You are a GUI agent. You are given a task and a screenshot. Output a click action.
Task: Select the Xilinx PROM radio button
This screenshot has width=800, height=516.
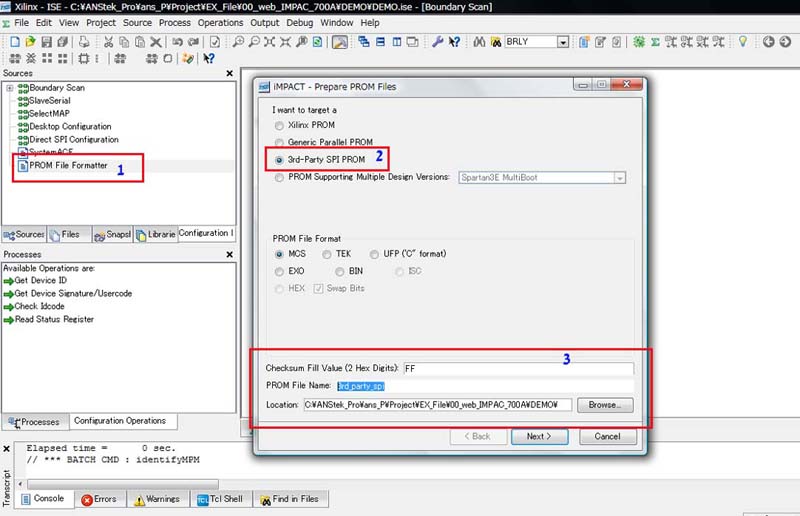tap(279, 126)
